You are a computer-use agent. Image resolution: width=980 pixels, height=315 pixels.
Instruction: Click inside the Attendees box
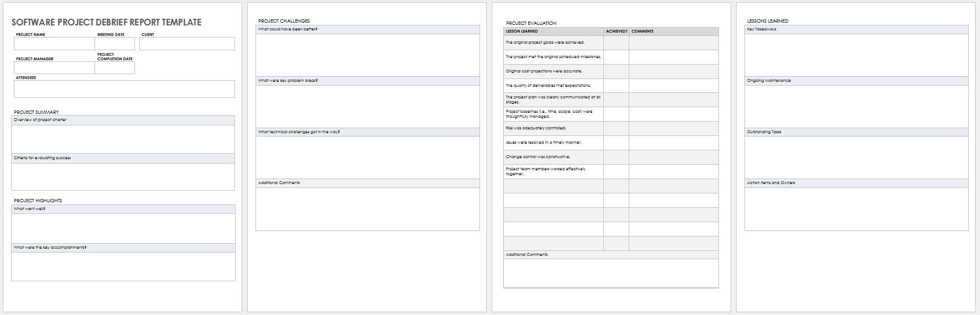[x=124, y=89]
